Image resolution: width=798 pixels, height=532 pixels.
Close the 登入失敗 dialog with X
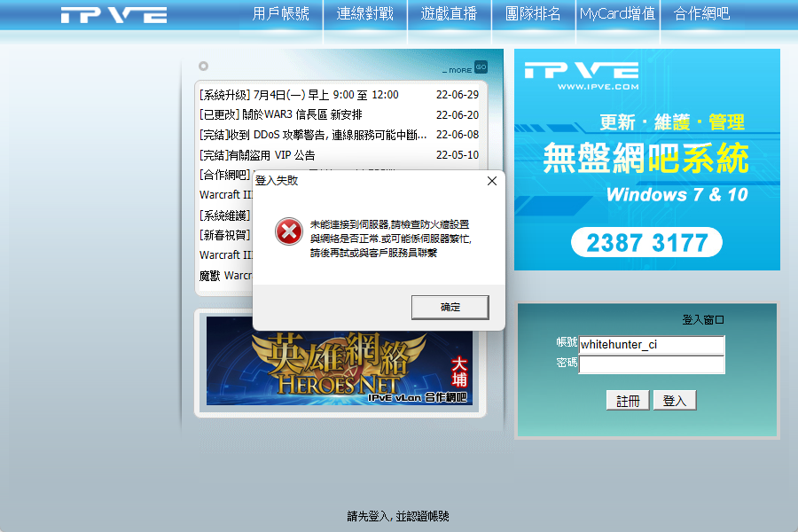pyautogui.click(x=491, y=181)
